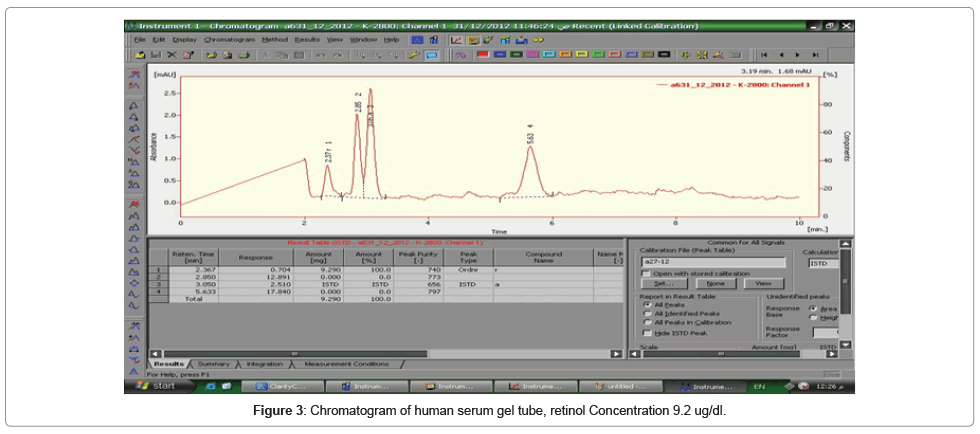The width and height of the screenshot is (980, 434).
Task: Open the Display menu
Action: 184,40
